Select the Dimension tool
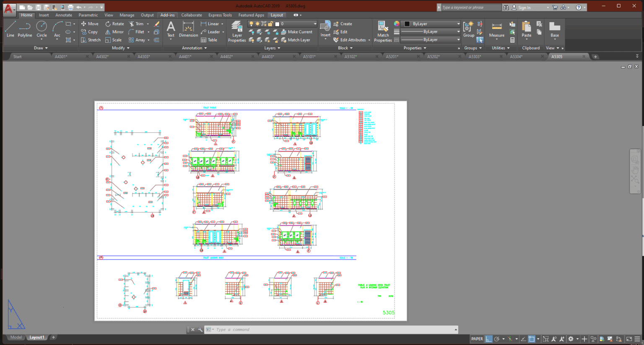 (x=188, y=29)
